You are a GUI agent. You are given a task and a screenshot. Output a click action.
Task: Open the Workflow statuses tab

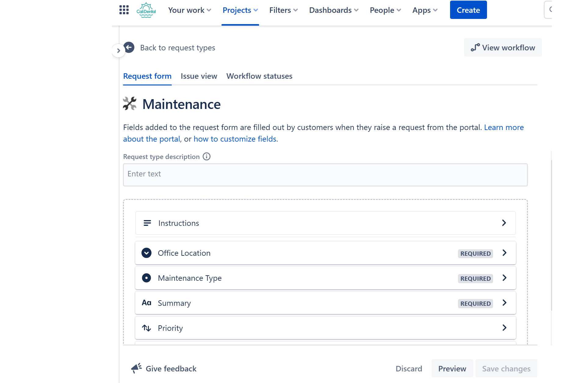point(259,76)
